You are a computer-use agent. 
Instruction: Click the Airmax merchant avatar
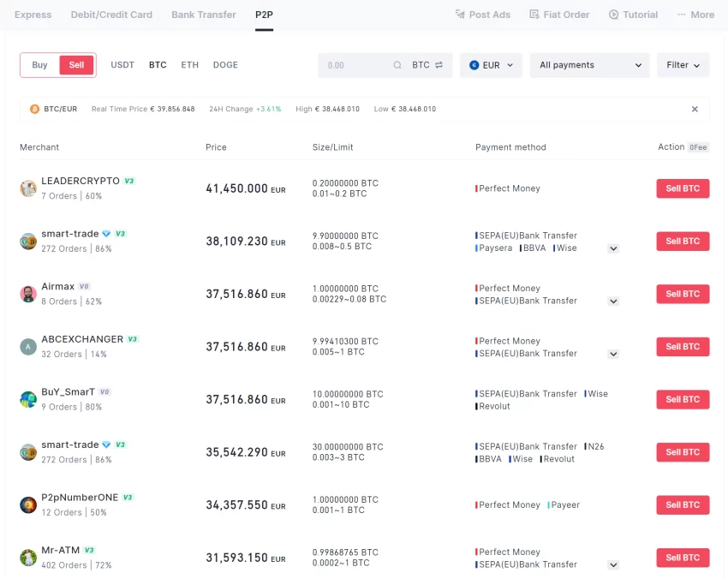pyautogui.click(x=28, y=294)
